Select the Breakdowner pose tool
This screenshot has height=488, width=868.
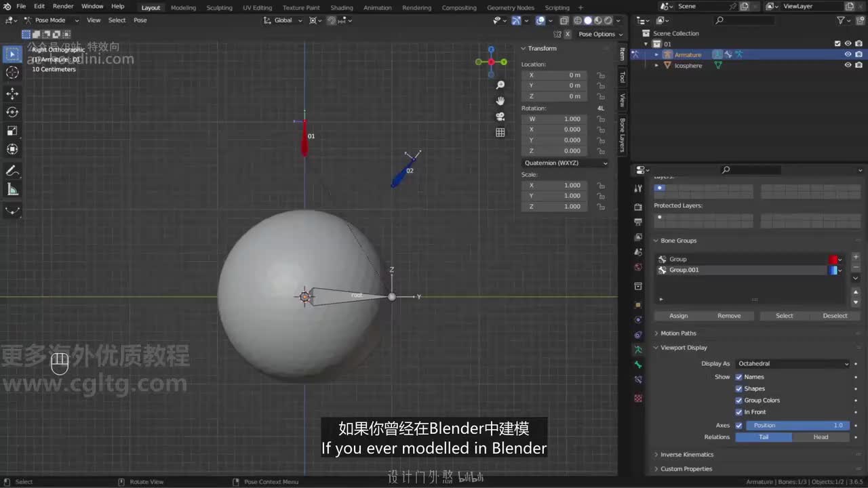(x=12, y=211)
